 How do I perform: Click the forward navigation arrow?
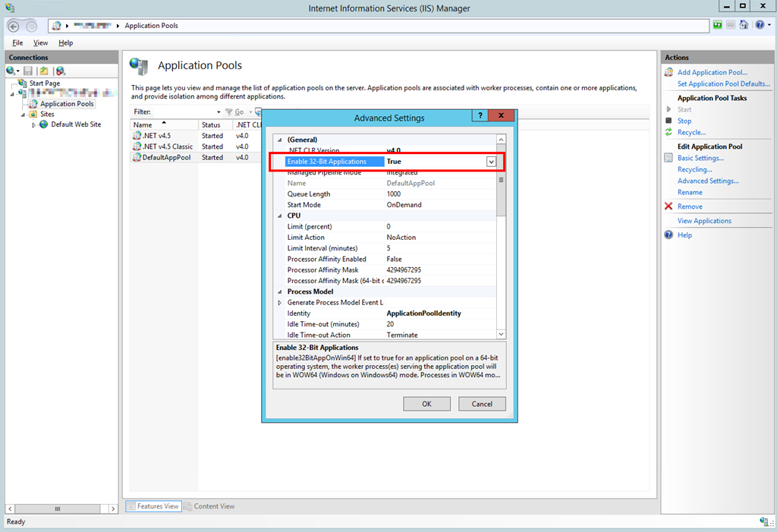pyautogui.click(x=31, y=26)
